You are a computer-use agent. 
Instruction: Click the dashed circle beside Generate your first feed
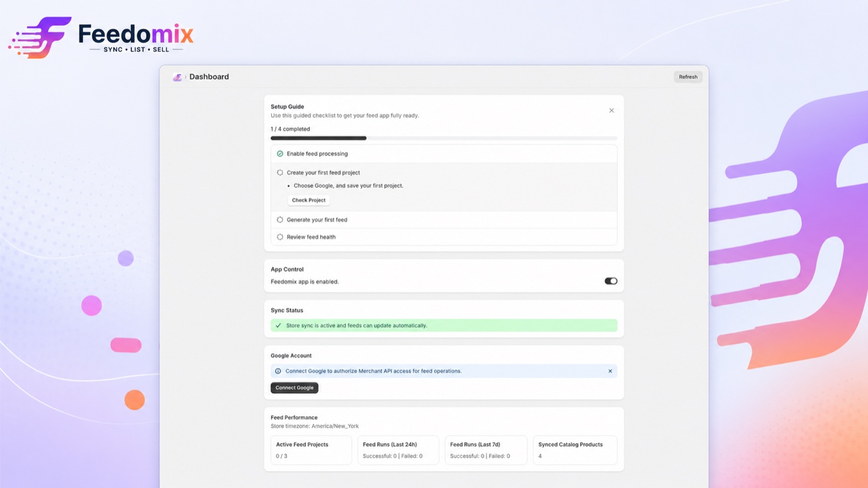click(280, 219)
